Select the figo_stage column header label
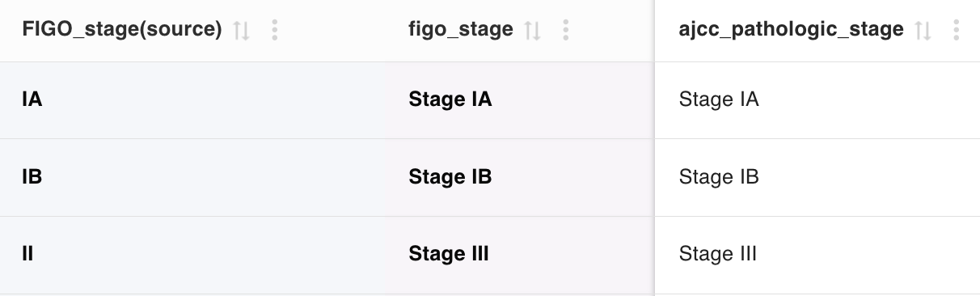980x296 pixels. point(461,30)
